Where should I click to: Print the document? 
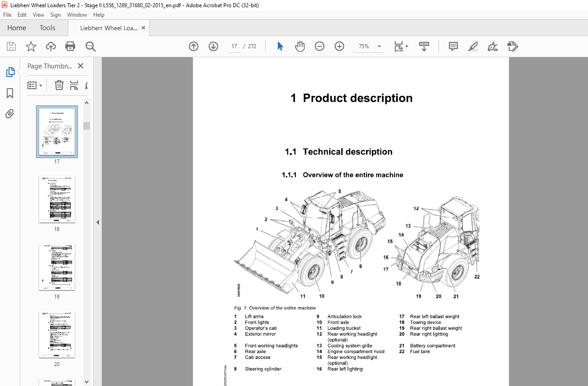pyautogui.click(x=70, y=46)
